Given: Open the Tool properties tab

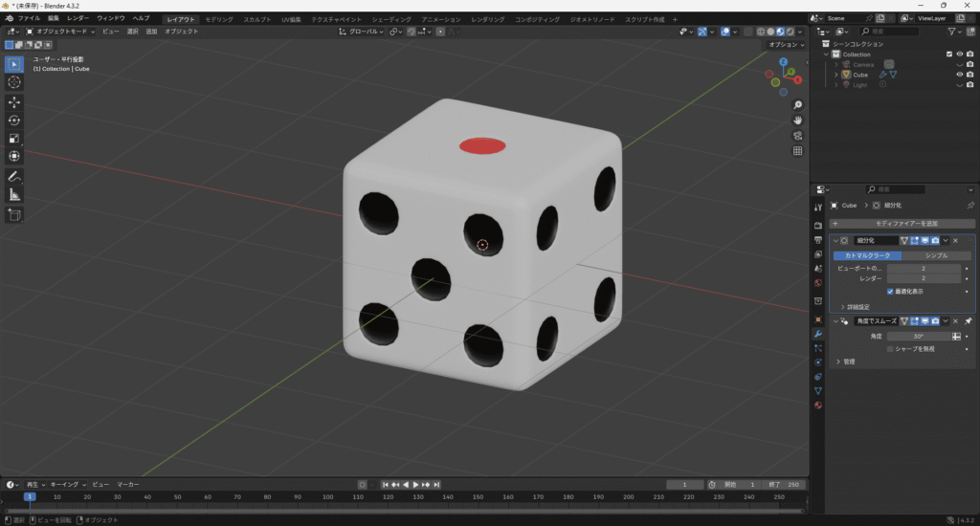Looking at the screenshot, I should point(817,208).
